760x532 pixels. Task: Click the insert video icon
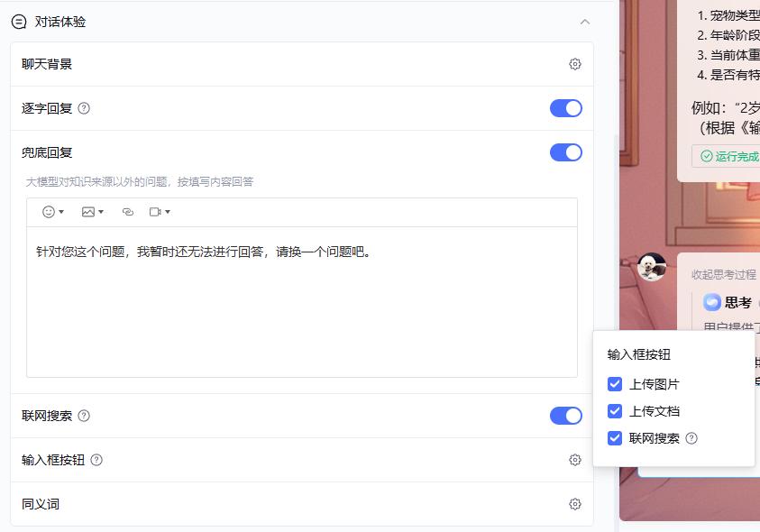[x=155, y=212]
